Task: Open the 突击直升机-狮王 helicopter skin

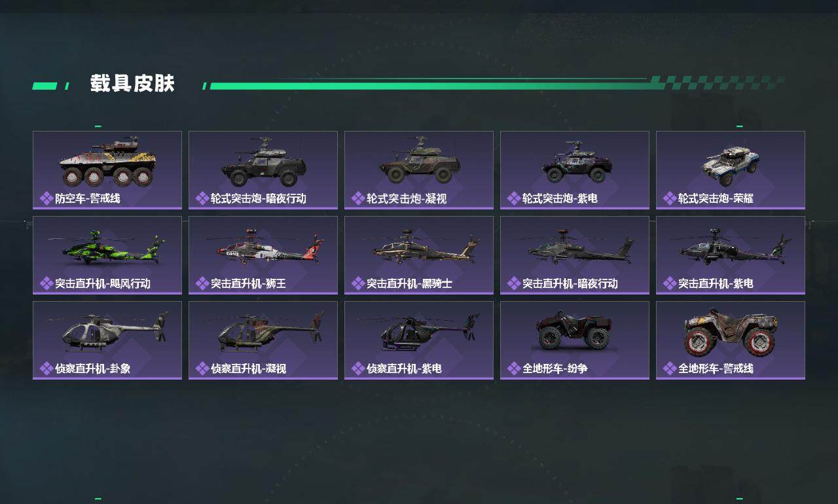Action: tap(263, 255)
